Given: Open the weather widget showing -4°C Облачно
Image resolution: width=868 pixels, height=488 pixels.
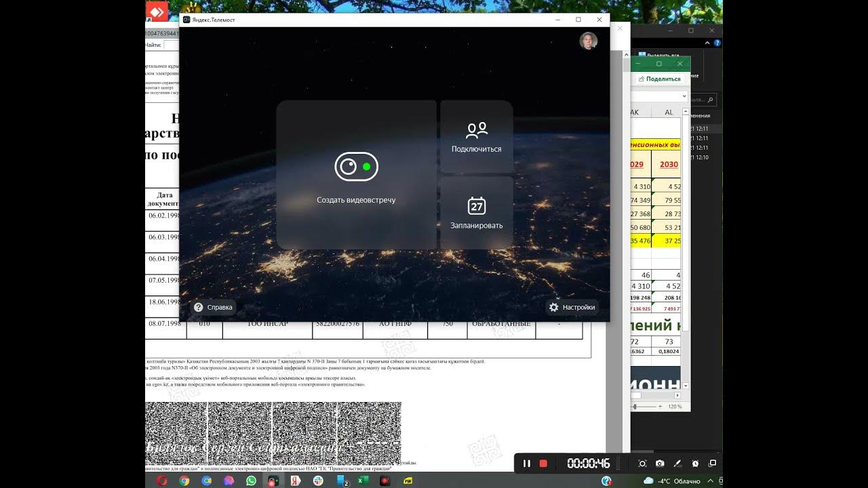Looking at the screenshot, I should [672, 481].
